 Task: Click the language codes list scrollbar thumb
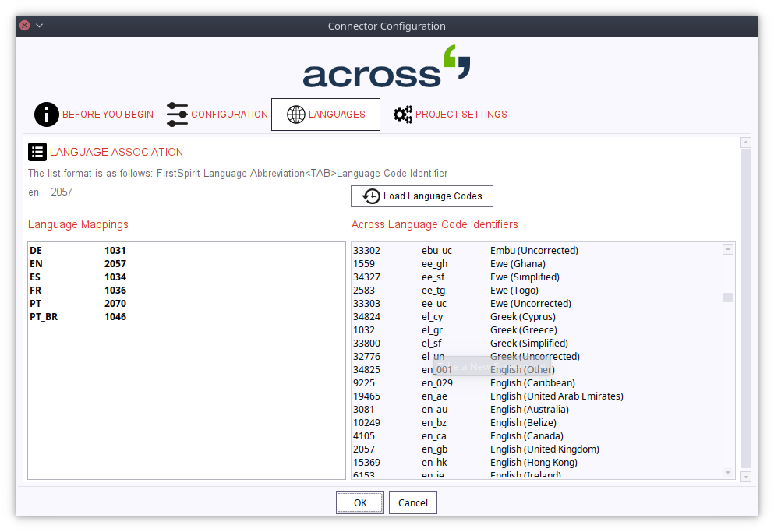pyautogui.click(x=727, y=298)
